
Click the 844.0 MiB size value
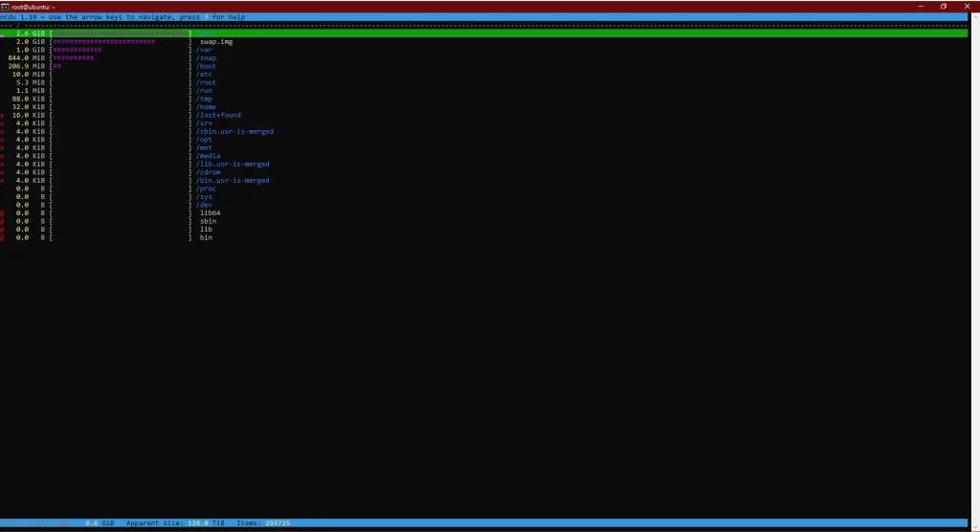coord(26,57)
